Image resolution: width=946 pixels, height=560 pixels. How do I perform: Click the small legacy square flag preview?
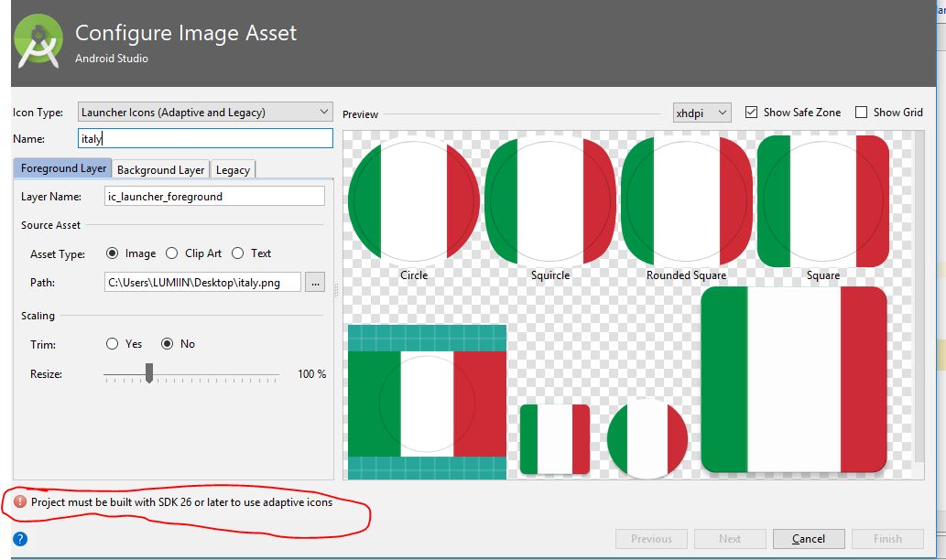tap(555, 439)
